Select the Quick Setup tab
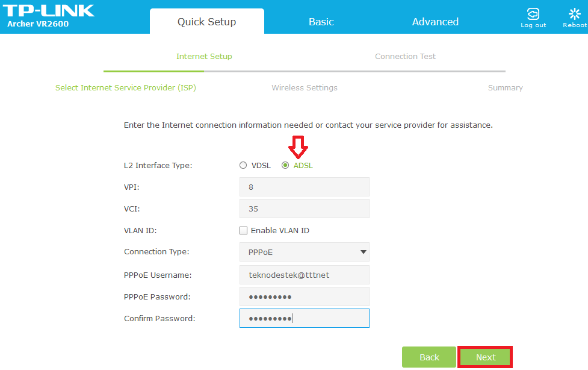The height and width of the screenshot is (370, 588). click(x=207, y=20)
